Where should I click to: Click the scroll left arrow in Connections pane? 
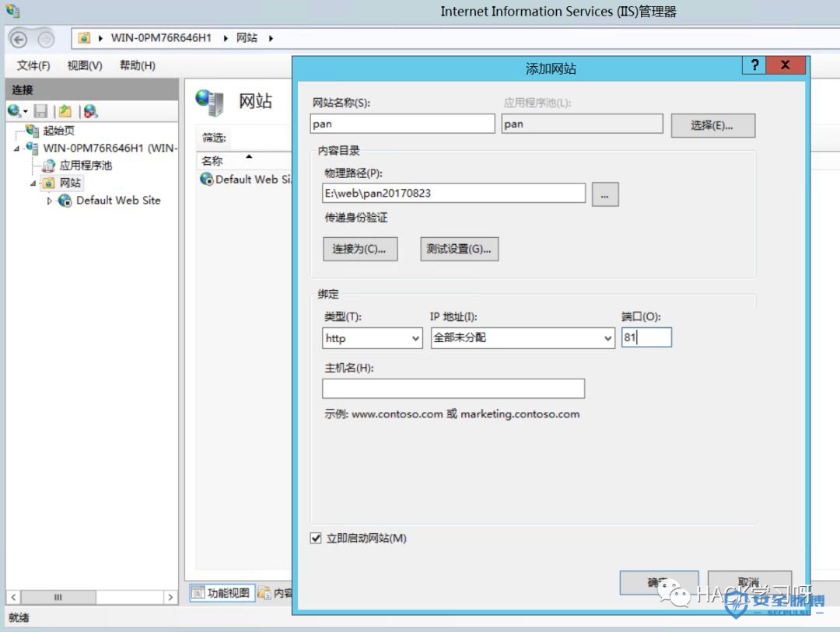13,597
